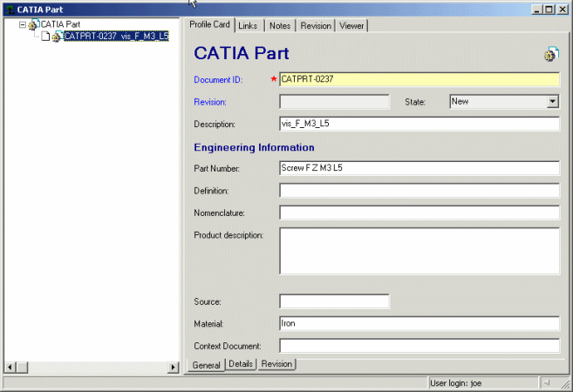Click the tree panel scroll right arrow
This screenshot has height=392, width=573.
pos(174,368)
